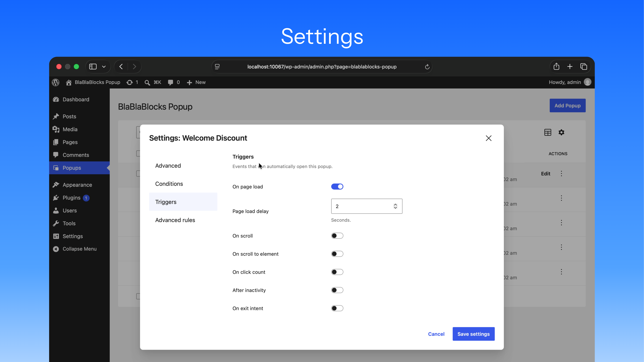644x362 pixels.
Task: Enable the On scroll to element toggle
Action: pyautogui.click(x=337, y=254)
